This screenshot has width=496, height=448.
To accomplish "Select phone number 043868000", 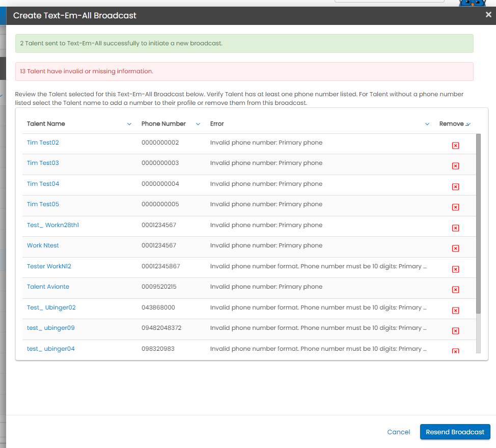I will pos(158,307).
